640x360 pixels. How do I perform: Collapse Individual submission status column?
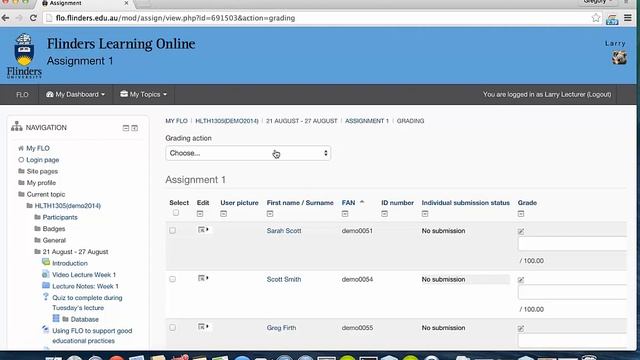tap(425, 214)
